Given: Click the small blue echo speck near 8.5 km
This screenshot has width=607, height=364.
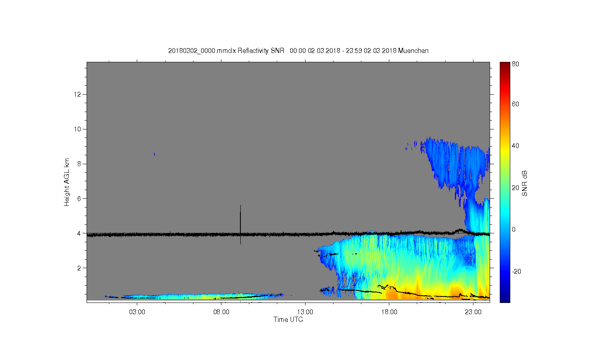Looking at the screenshot, I should 154,154.
